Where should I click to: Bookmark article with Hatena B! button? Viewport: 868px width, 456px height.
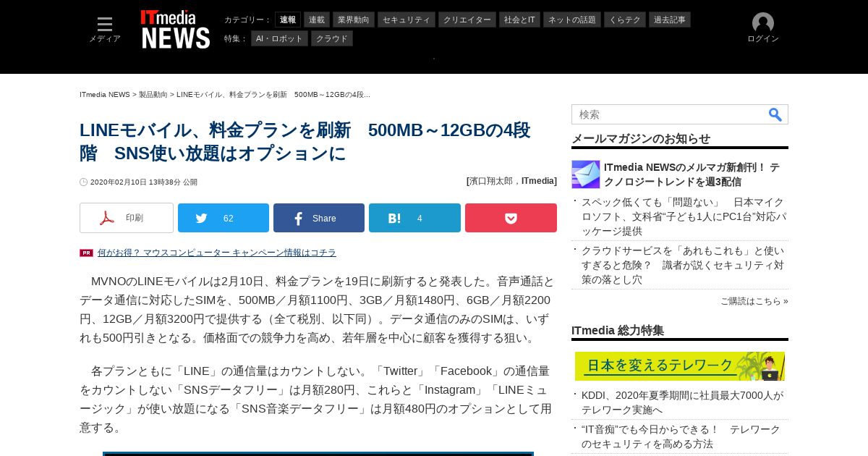tap(414, 218)
